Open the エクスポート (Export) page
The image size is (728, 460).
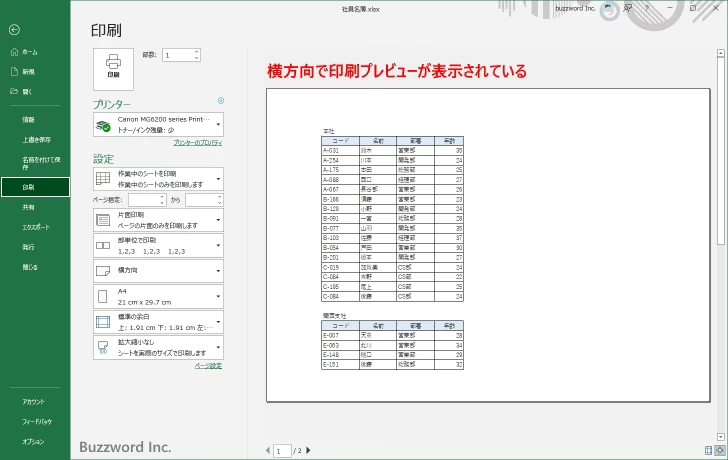click(x=35, y=227)
